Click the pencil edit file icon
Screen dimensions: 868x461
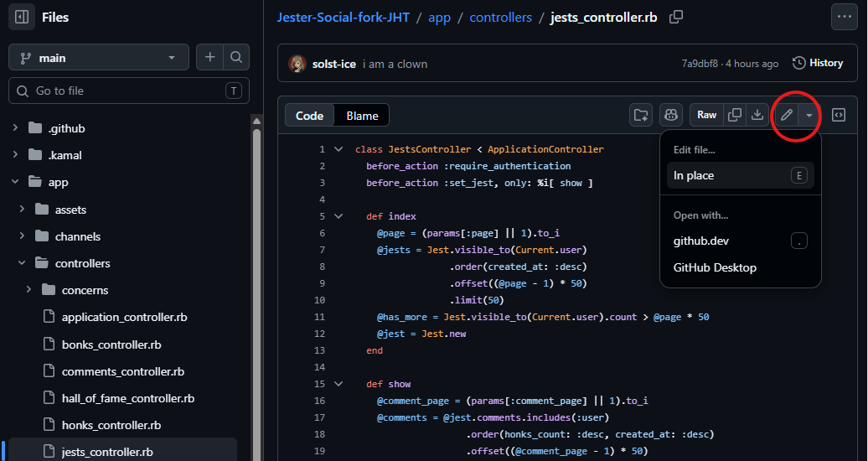[786, 116]
